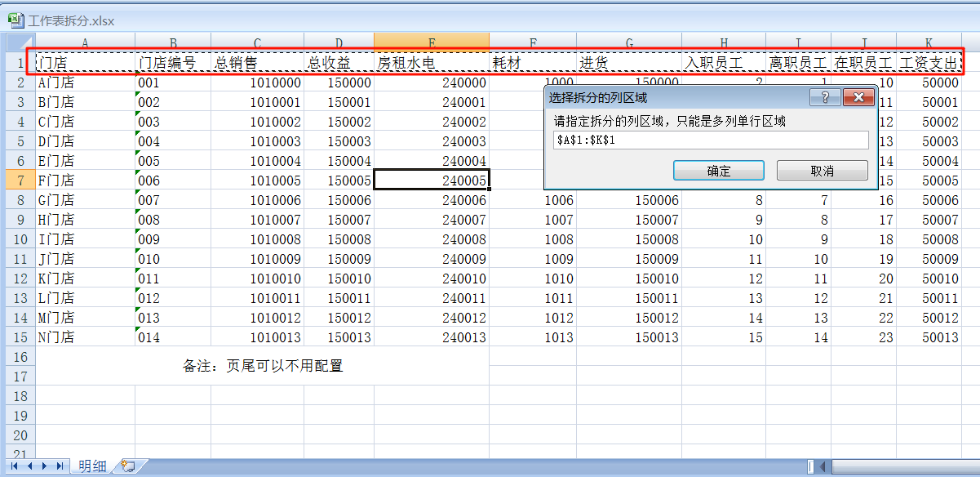Screen dimensions: 980x477
Task: Select column B header
Action: pos(173,41)
